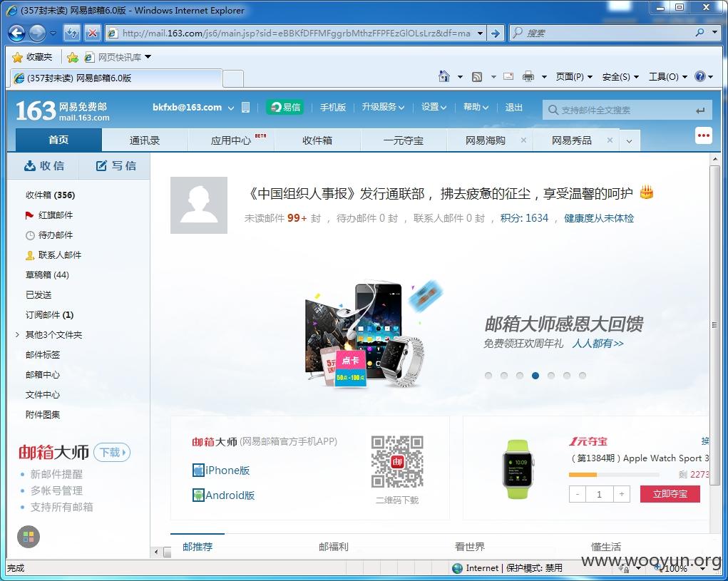Click the vertical page scrollbar
The image size is (728, 581).
pos(714,325)
